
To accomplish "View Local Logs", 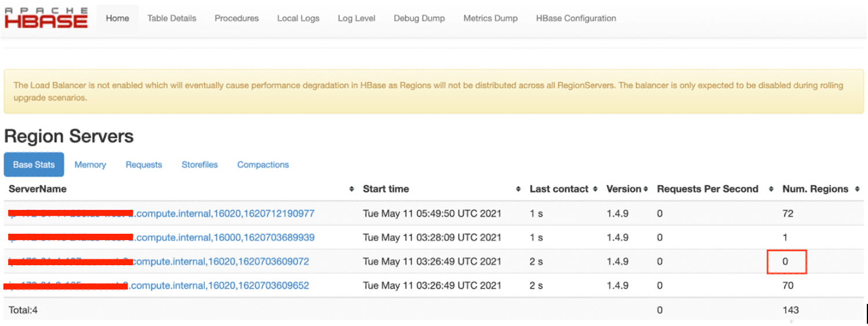I will tap(298, 19).
